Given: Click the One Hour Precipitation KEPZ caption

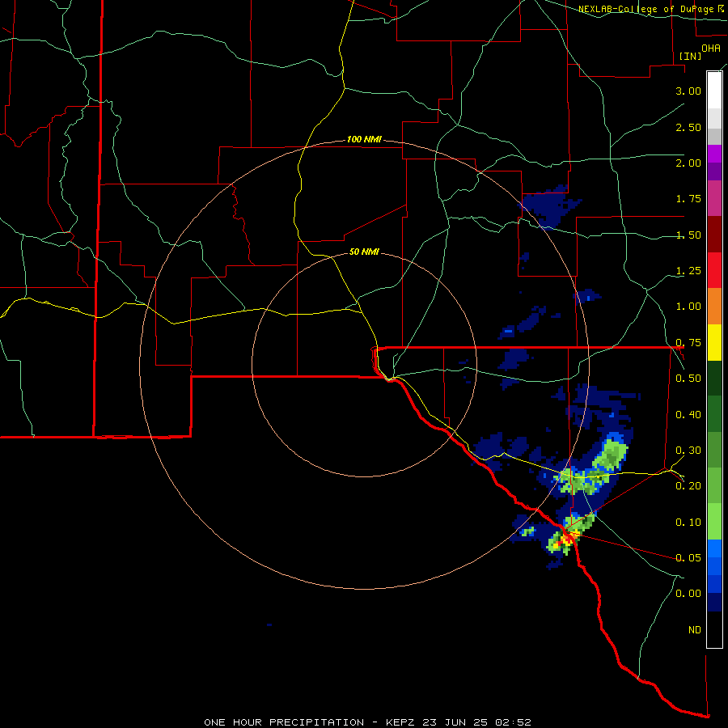Looking at the screenshot, I should (367, 722).
